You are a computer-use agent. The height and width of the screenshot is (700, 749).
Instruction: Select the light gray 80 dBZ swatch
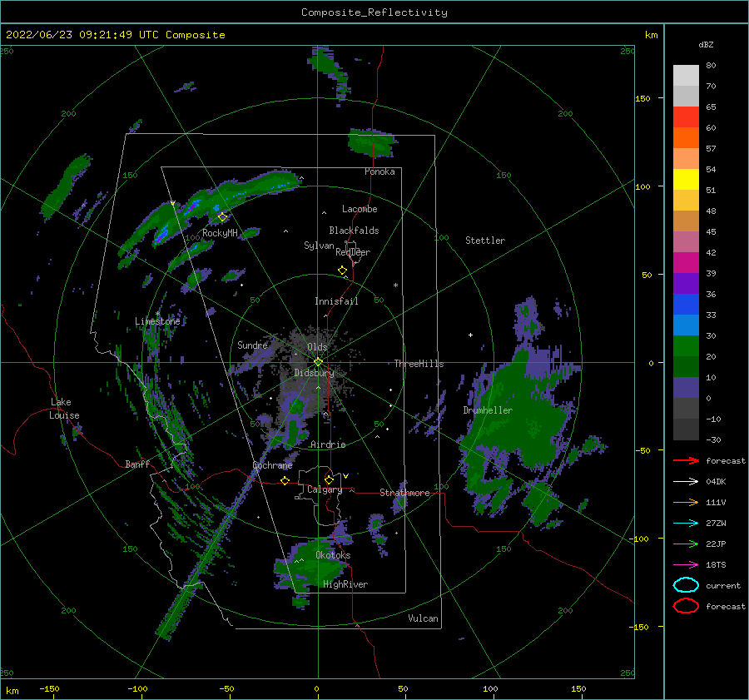point(686,76)
